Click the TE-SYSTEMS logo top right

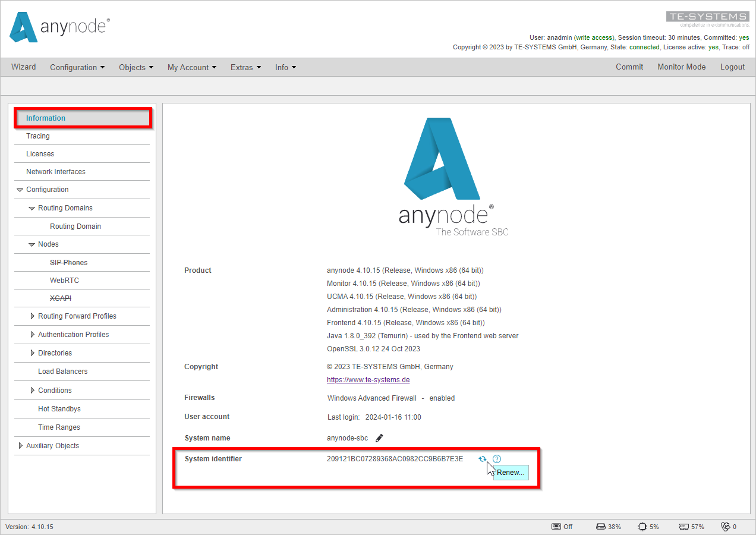(x=707, y=16)
